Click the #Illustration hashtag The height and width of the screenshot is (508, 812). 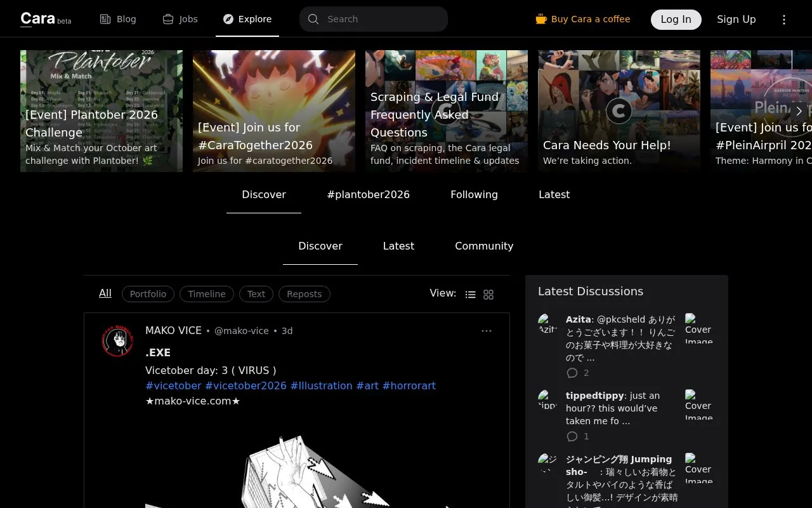(x=322, y=386)
